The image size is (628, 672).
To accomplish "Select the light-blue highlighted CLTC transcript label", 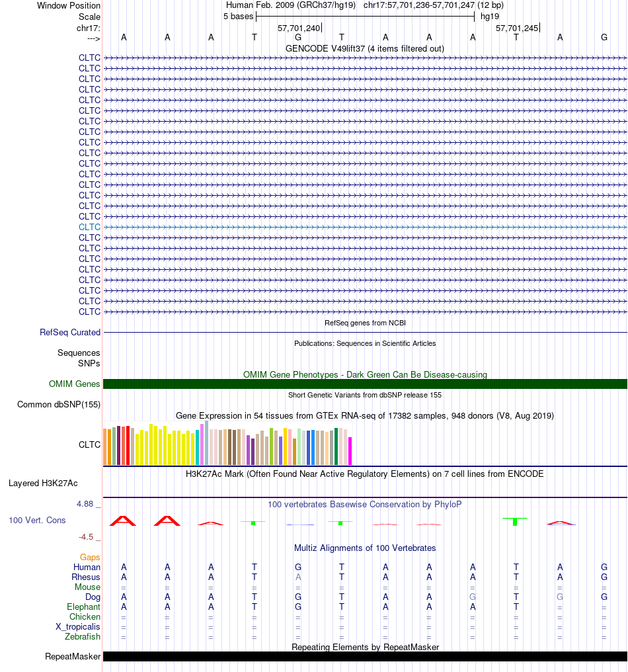I will 89,227.
